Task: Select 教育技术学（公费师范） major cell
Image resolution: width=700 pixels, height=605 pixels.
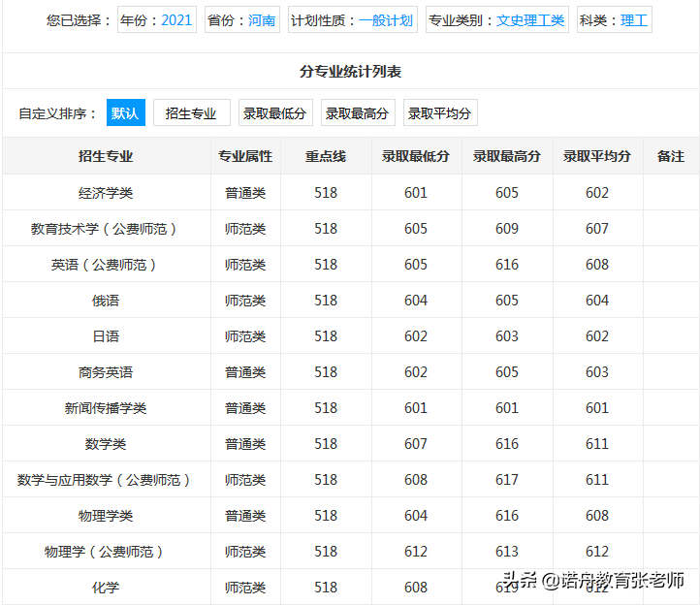Action: click(106, 229)
